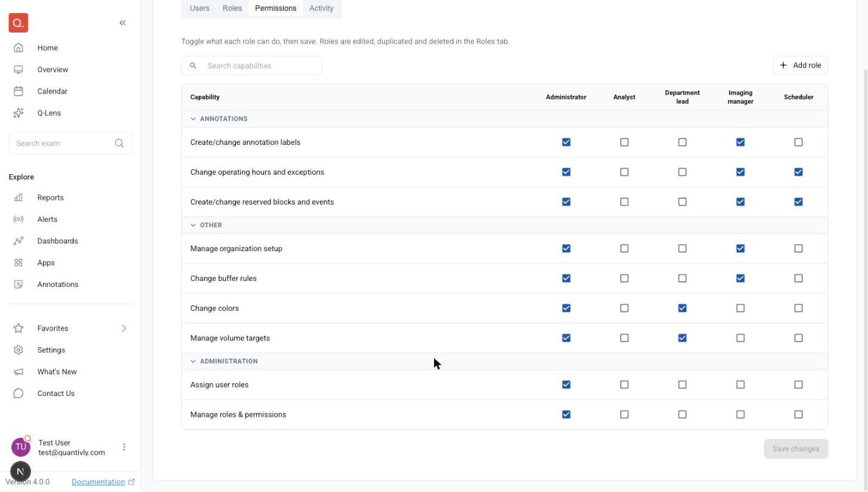Click the Quantivly logo icon
868x492 pixels.
18,23
